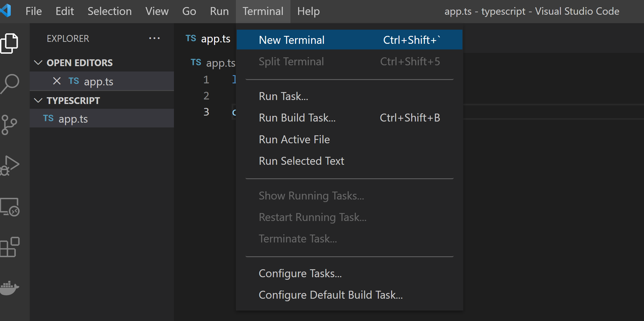Open the Remote Explorer icon

point(10,207)
